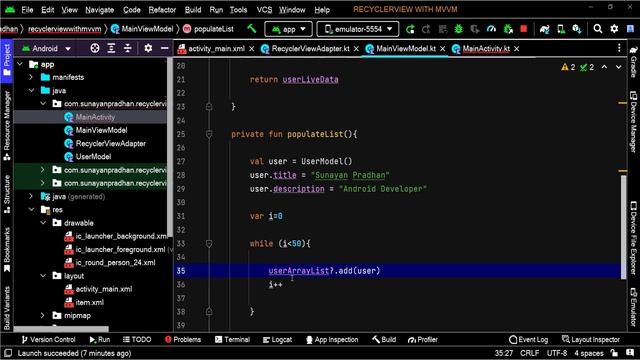Click the Attach Debugger to process icon
The image size is (640, 360).
coord(508,29)
